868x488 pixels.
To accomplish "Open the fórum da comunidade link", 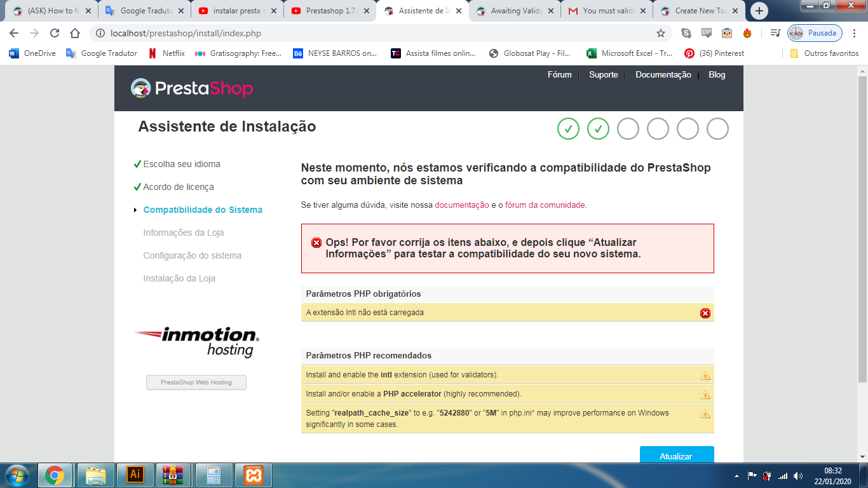I will coord(545,205).
